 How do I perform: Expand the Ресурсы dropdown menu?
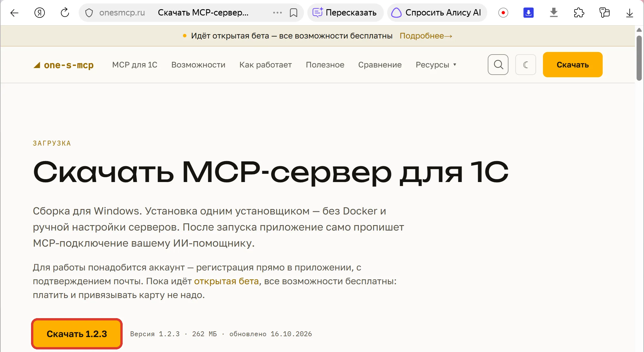pyautogui.click(x=436, y=65)
